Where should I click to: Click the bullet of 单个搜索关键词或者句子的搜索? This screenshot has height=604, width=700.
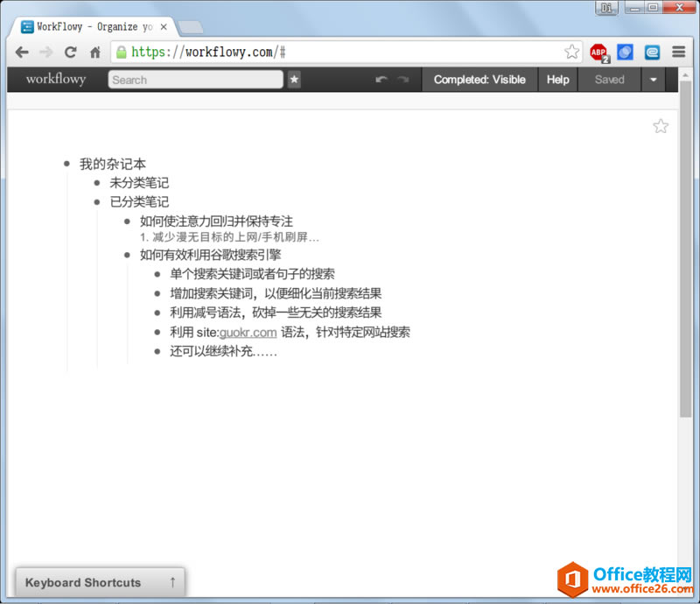point(157,274)
